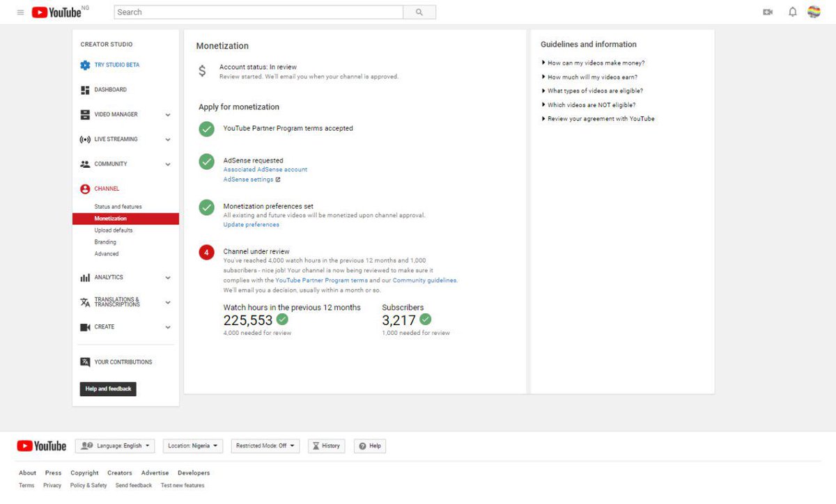Open the Restricted Mode: Off dropdown
Screen dimensions: 836x504
(265, 446)
